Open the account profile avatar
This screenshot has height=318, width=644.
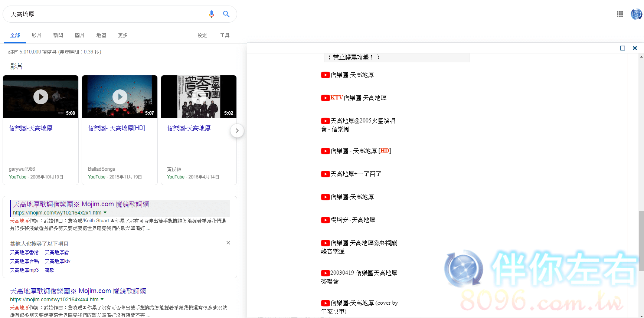(x=636, y=14)
